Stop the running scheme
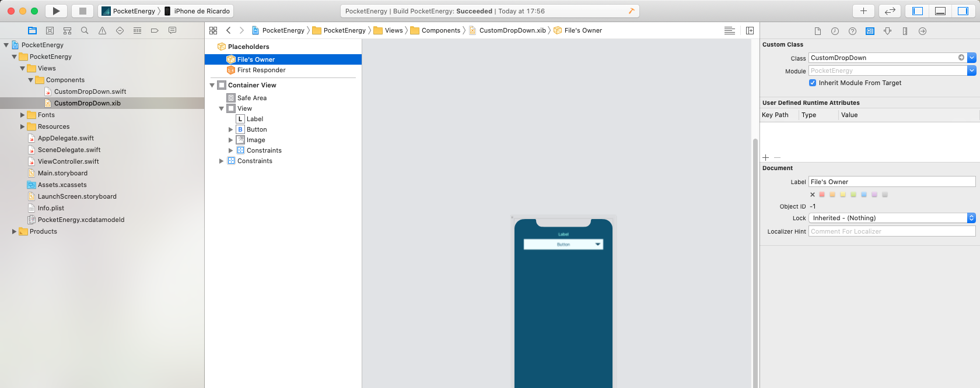Image resolution: width=980 pixels, height=388 pixels. 82,11
